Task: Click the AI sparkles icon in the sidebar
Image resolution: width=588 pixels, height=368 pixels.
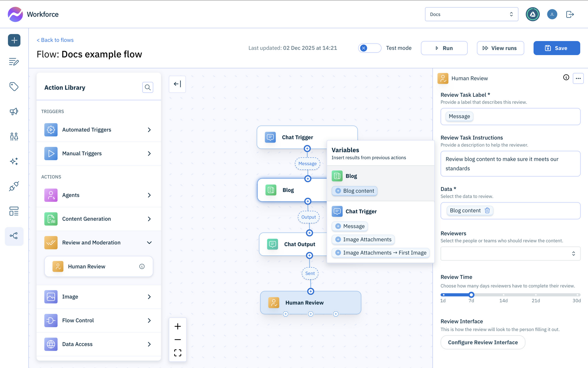Action: (14, 161)
